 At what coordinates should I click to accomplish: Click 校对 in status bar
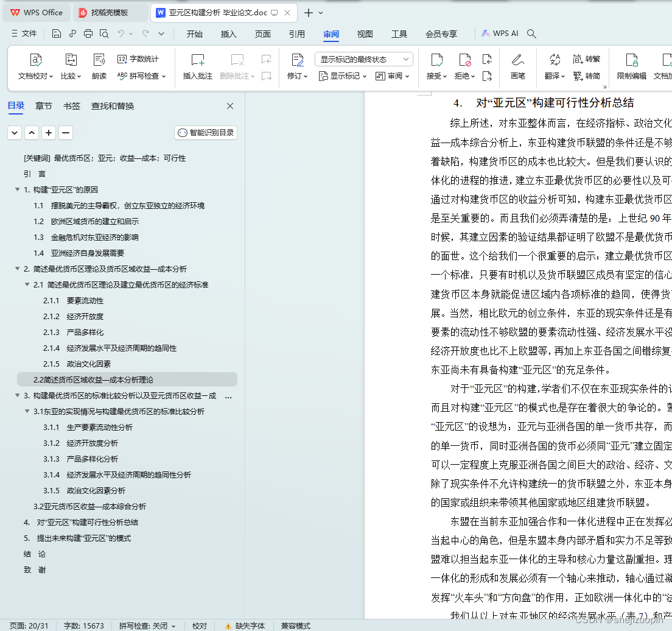coord(199,626)
